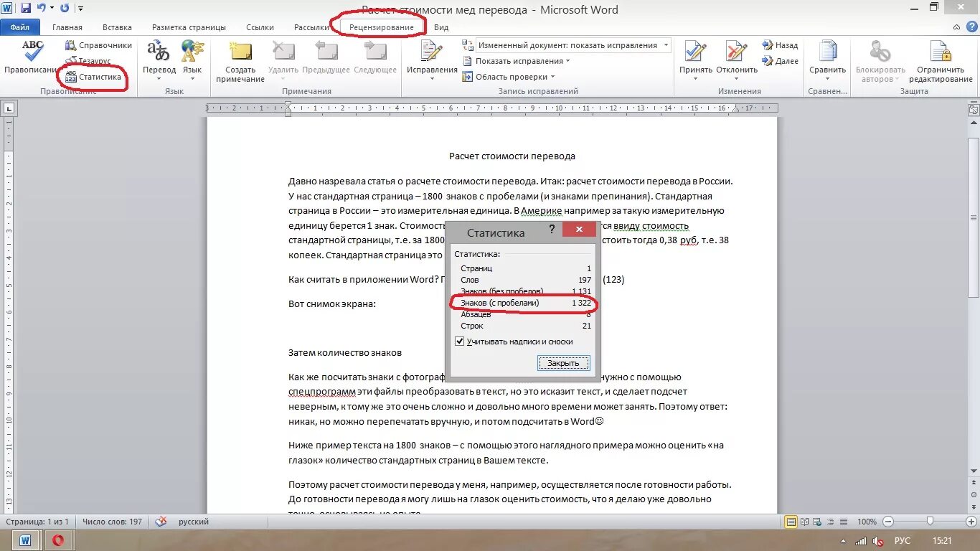Click Закрыть button in Statistics dialog

pos(563,363)
